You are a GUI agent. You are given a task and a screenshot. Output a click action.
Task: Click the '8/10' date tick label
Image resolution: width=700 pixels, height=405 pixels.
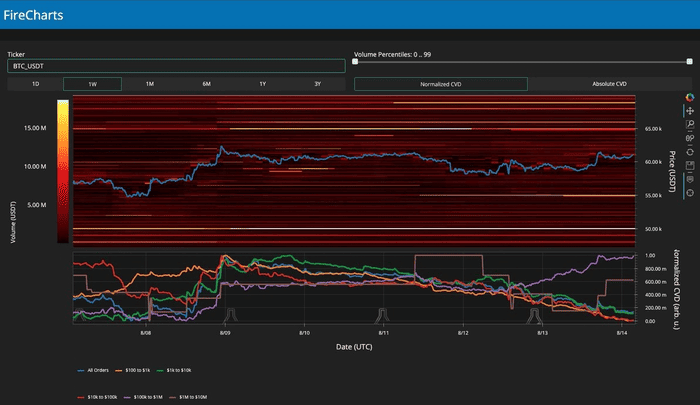(x=304, y=333)
